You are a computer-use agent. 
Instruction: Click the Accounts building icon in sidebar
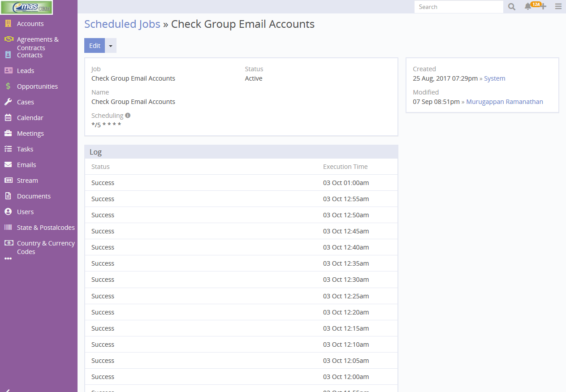[x=8, y=24]
